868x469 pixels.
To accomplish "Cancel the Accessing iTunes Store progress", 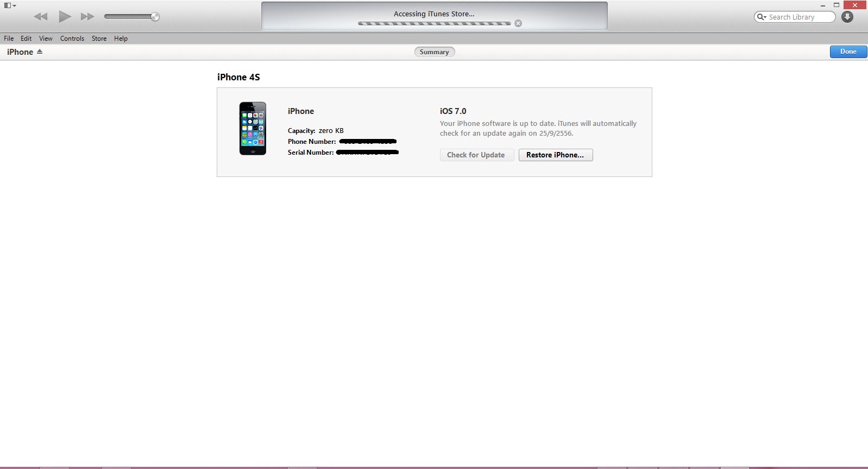I will [x=518, y=23].
